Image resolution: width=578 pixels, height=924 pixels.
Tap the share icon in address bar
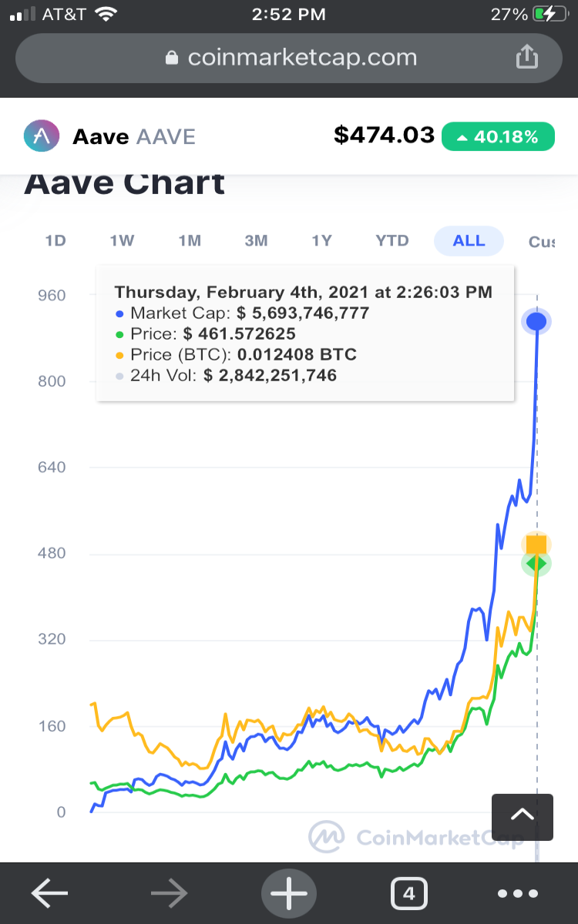(x=525, y=57)
